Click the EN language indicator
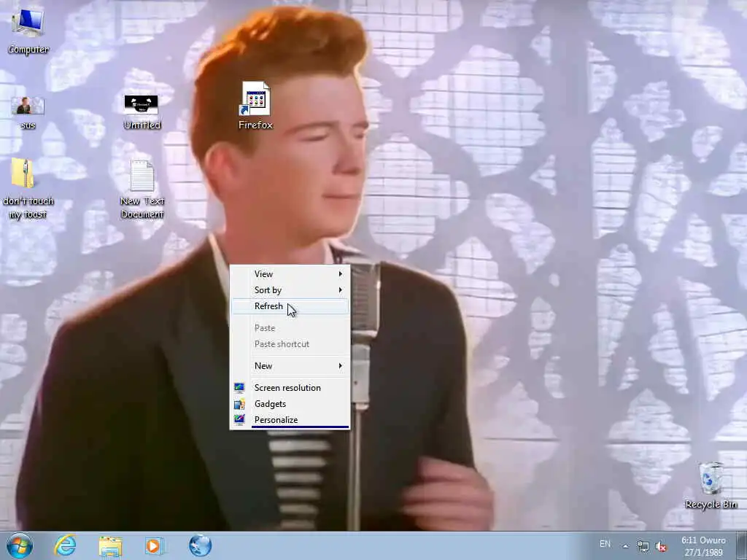Image resolution: width=747 pixels, height=560 pixels. tap(605, 543)
